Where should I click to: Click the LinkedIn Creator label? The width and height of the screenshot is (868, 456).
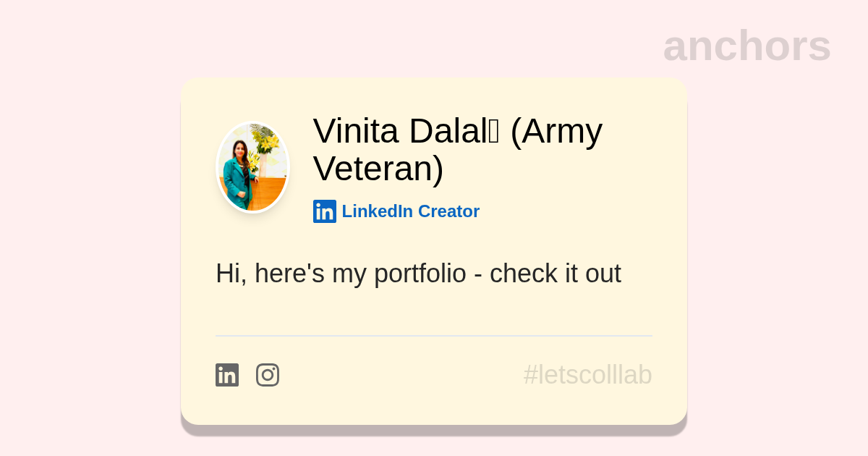tap(410, 211)
